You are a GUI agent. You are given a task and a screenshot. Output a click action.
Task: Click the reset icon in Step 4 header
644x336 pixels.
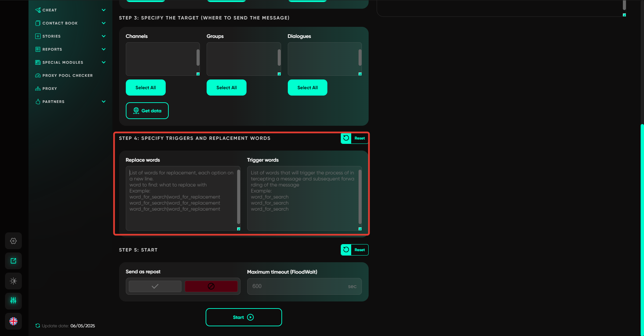click(x=346, y=138)
